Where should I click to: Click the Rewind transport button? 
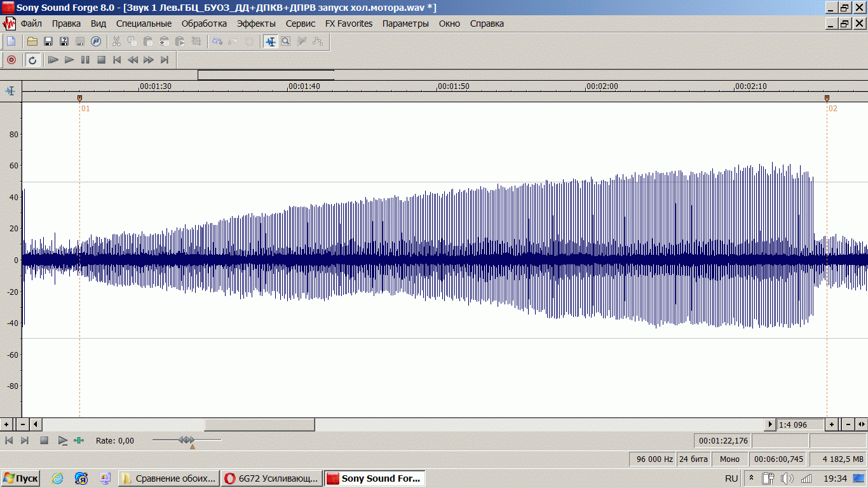click(x=133, y=60)
